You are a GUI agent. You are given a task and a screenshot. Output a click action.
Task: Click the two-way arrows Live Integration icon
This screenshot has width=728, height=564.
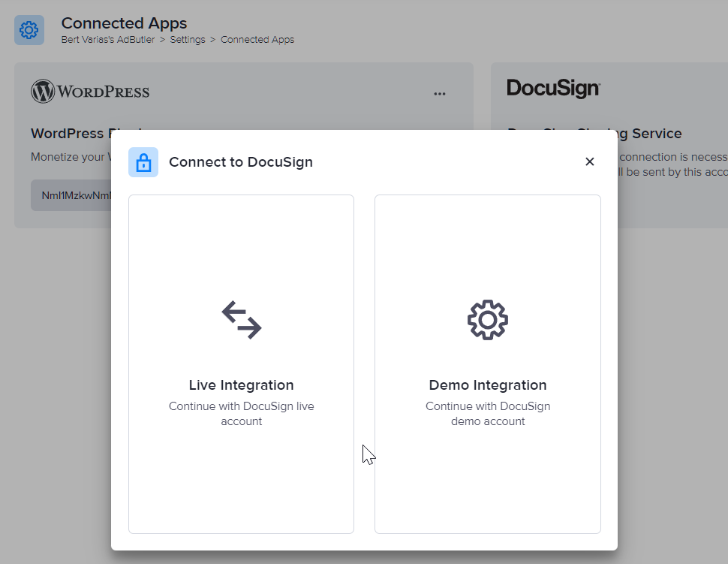coord(242,320)
